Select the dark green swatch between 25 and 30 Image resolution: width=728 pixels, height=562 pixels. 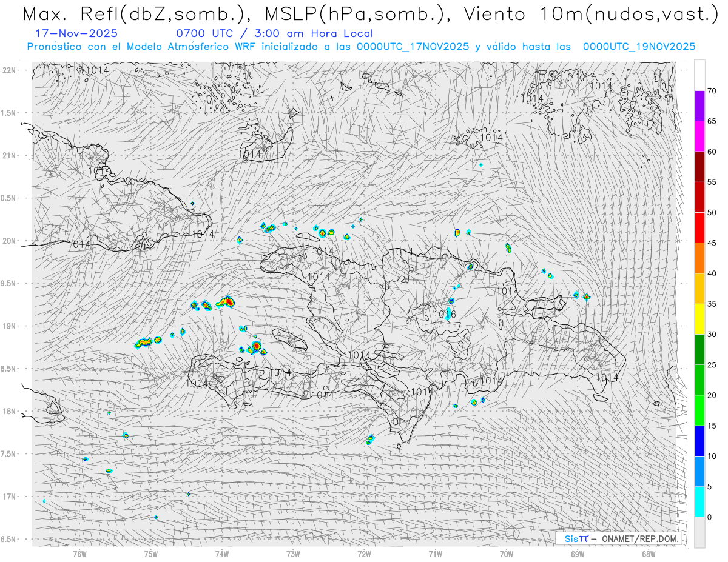(x=699, y=349)
